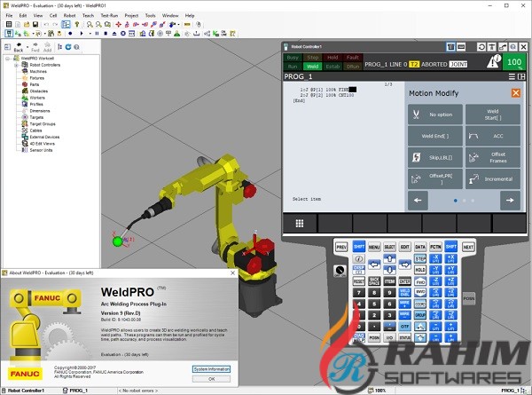Screen dimensions: 532x395
Task: Select 'Weld Start[ ]' motion option
Action: pos(493,115)
